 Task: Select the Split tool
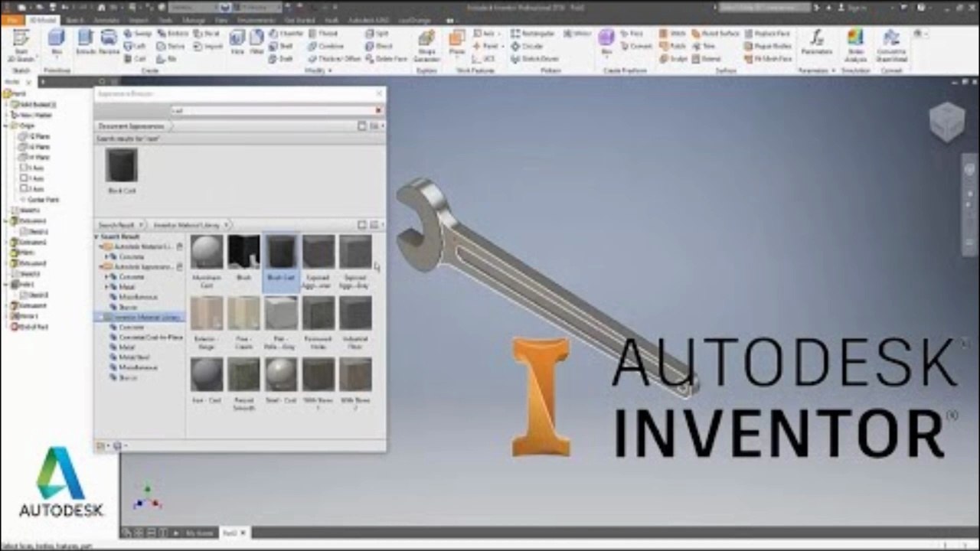pyautogui.click(x=377, y=34)
